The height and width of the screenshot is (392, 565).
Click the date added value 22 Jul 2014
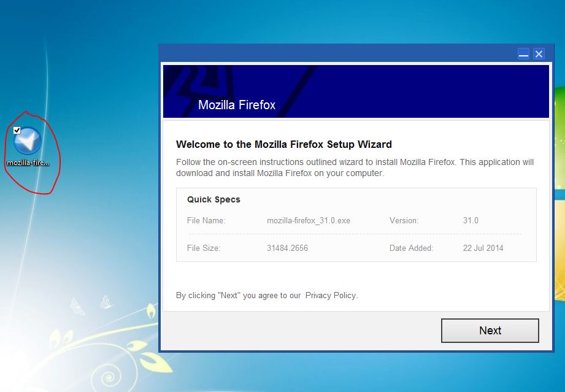(483, 248)
